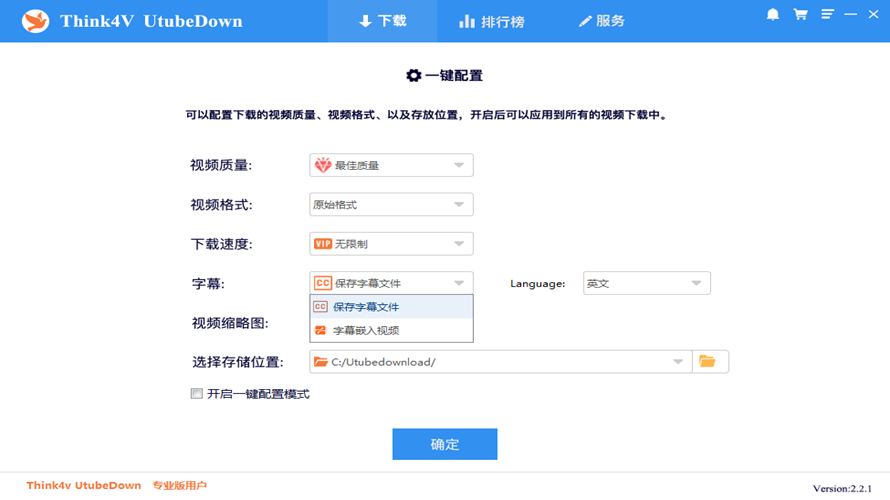Minimize the UtubeDown window

click(x=850, y=14)
